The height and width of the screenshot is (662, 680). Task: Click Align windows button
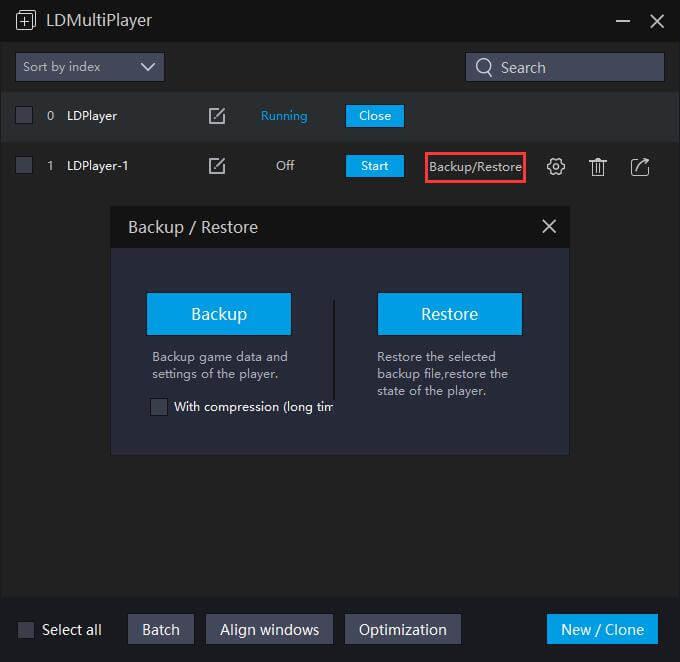[x=269, y=629]
